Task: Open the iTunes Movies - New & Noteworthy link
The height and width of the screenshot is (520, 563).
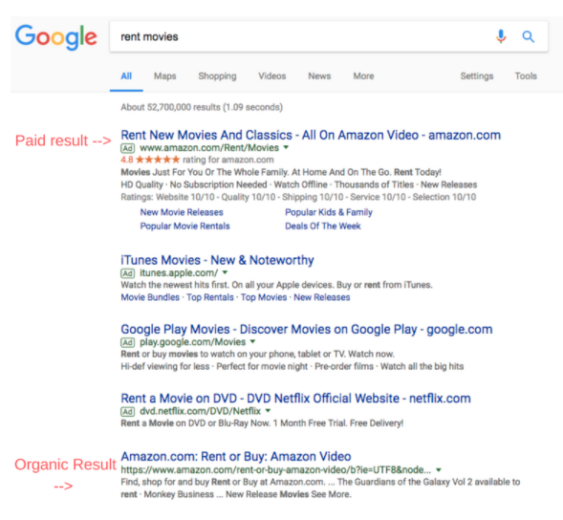Action: (217, 260)
